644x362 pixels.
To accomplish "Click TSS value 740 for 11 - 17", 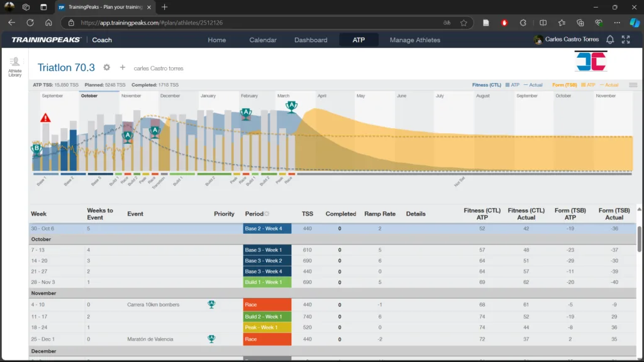I will click(307, 317).
